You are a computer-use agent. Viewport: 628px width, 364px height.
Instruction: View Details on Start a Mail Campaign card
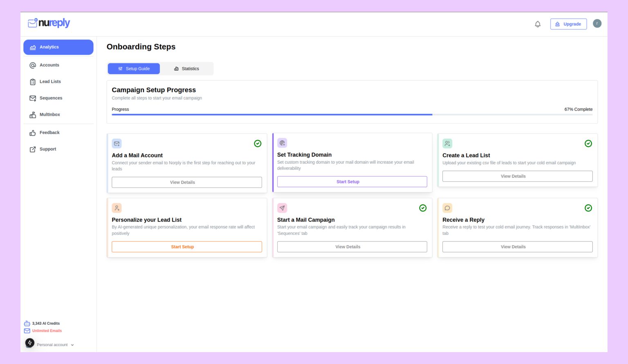point(352,246)
